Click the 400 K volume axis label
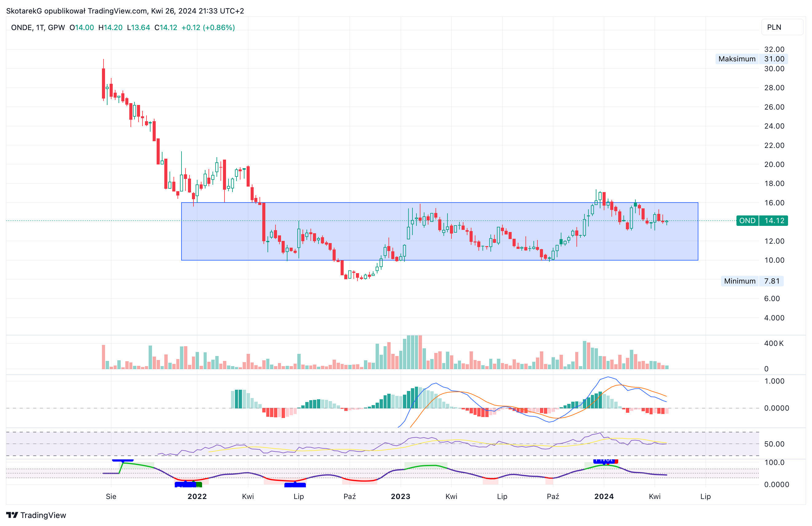The height and width of the screenshot is (526, 812). pyautogui.click(x=774, y=343)
